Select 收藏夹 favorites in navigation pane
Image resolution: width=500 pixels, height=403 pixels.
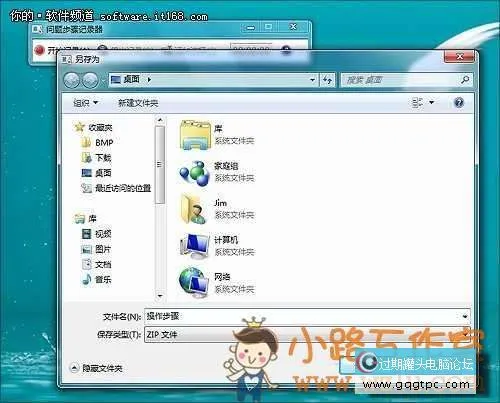coord(94,127)
